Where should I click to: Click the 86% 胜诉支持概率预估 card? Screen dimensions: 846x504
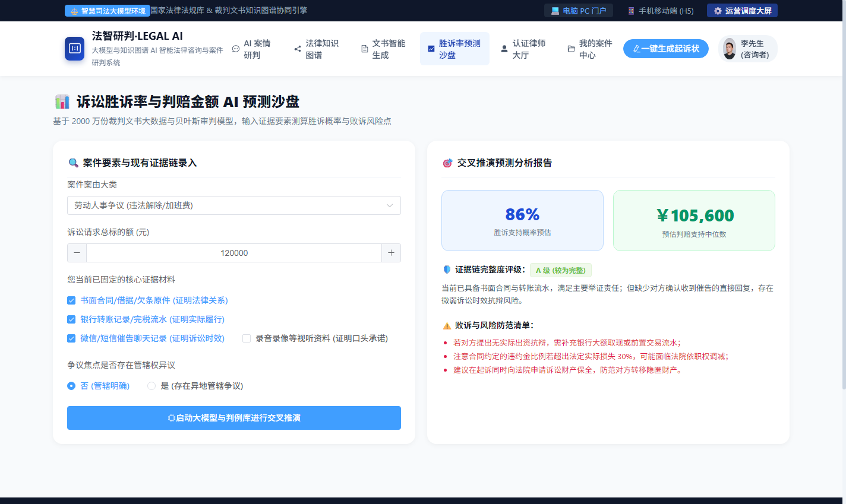(522, 220)
